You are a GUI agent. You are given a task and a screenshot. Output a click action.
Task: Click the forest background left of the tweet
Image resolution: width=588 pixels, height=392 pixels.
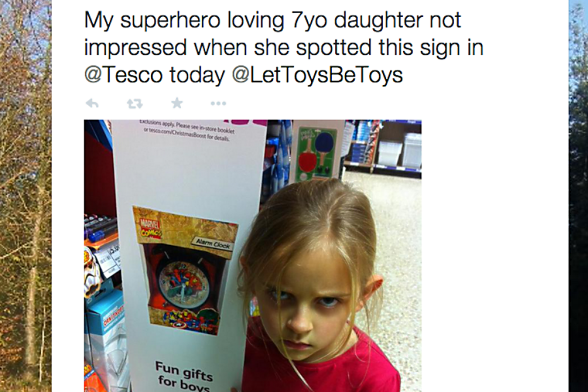pos(25,196)
